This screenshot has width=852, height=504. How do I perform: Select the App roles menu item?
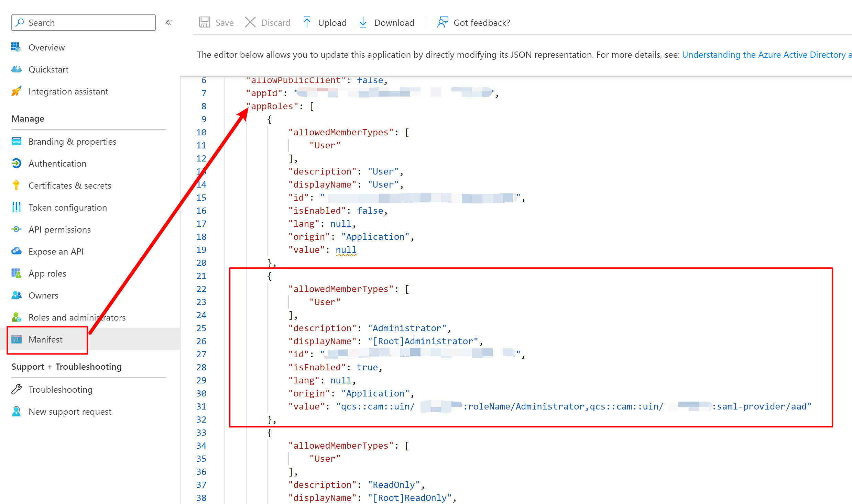coord(47,273)
